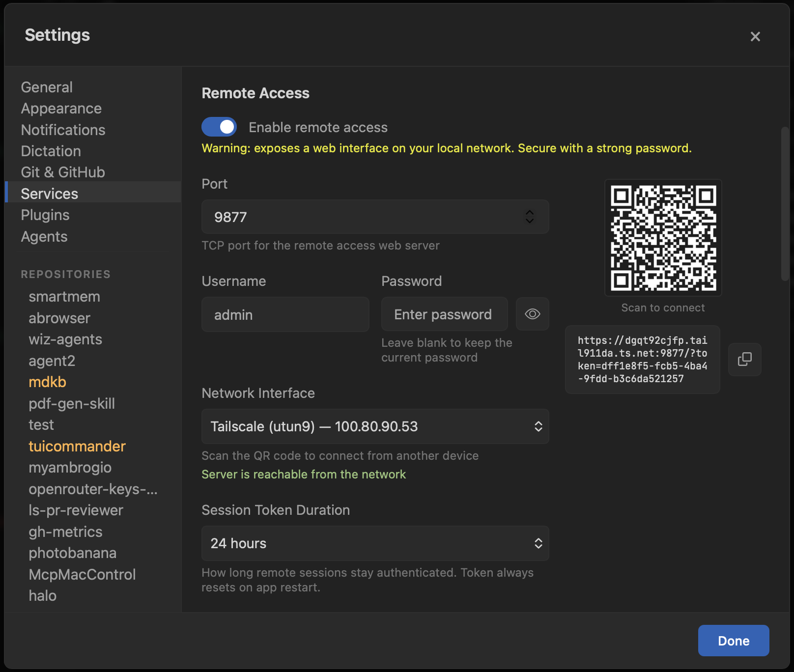Click the Enter password field

[444, 314]
